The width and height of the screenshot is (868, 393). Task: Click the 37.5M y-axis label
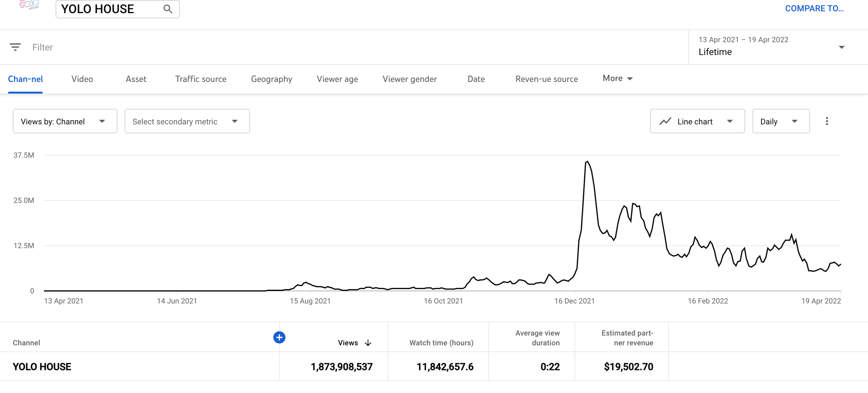tap(24, 155)
